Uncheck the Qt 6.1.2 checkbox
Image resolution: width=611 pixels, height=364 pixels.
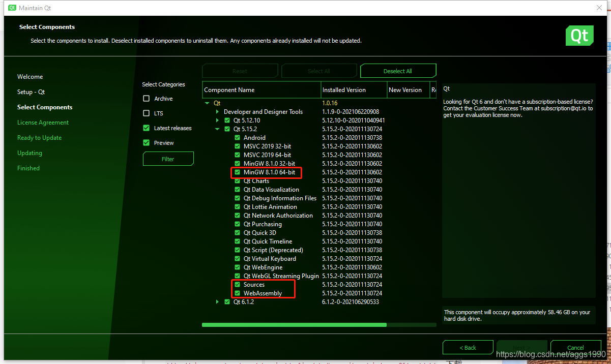click(227, 302)
